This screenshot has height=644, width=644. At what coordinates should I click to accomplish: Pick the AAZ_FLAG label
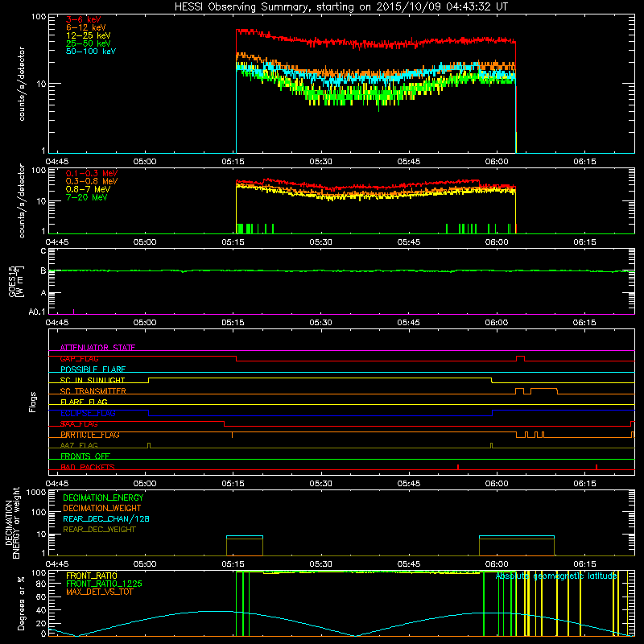coord(79,445)
